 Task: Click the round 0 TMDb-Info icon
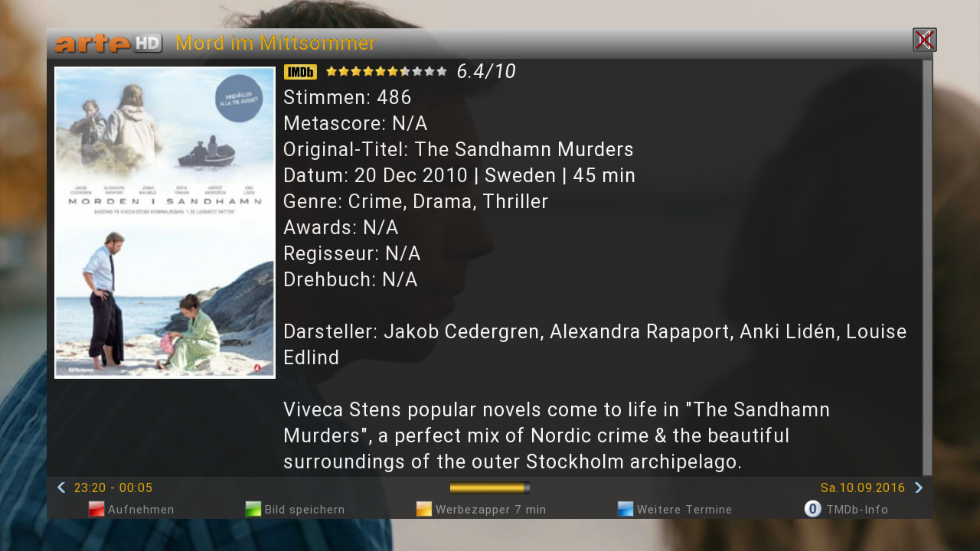[812, 509]
